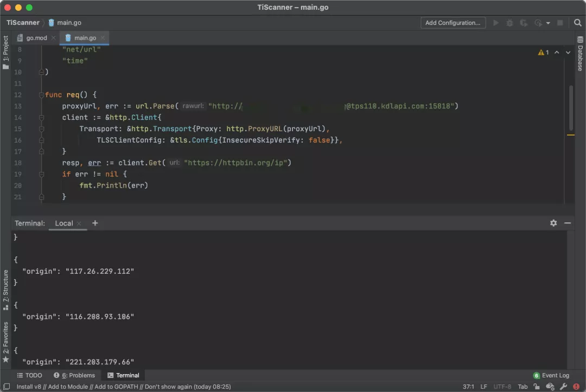This screenshot has width=586, height=392.
Task: Close the main.go tab
Action: (x=103, y=38)
